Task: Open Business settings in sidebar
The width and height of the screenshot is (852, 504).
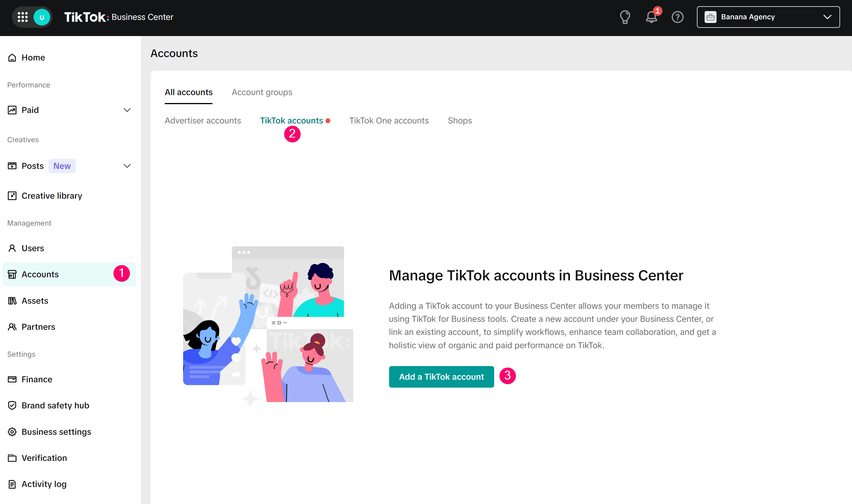Action: [x=69, y=432]
